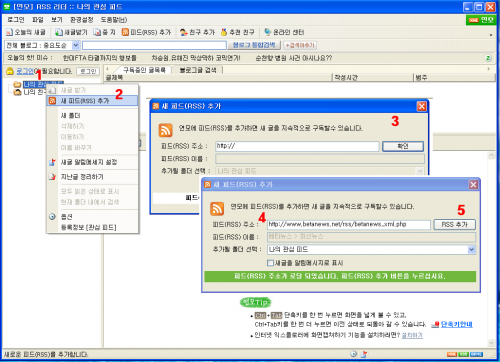The height and width of the screenshot is (362, 500).
Task: Sort by the 글제목 column header
Action: click(x=218, y=78)
